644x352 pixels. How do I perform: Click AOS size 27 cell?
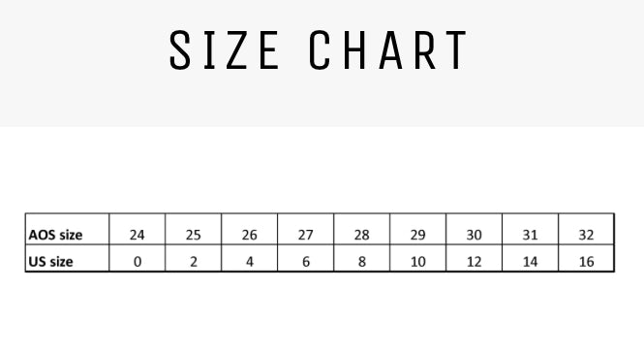click(306, 229)
